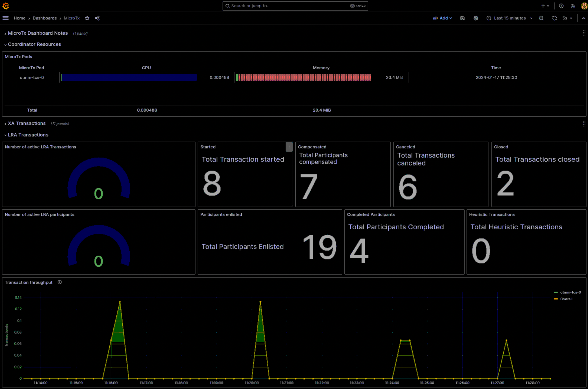Refresh the dashboard manually
Image resolution: width=588 pixels, height=389 pixels.
click(x=554, y=18)
